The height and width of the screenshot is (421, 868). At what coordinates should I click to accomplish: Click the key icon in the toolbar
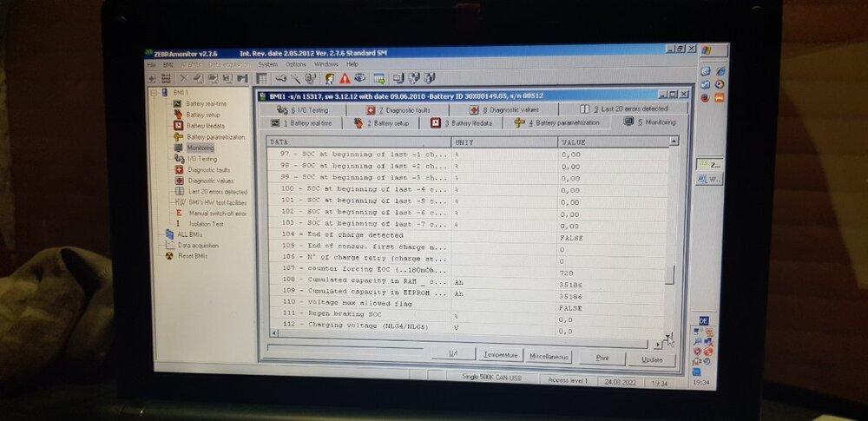click(x=281, y=78)
